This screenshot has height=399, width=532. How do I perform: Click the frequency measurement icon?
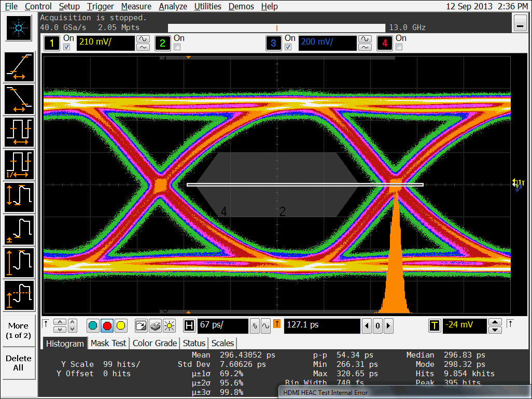coord(19,164)
